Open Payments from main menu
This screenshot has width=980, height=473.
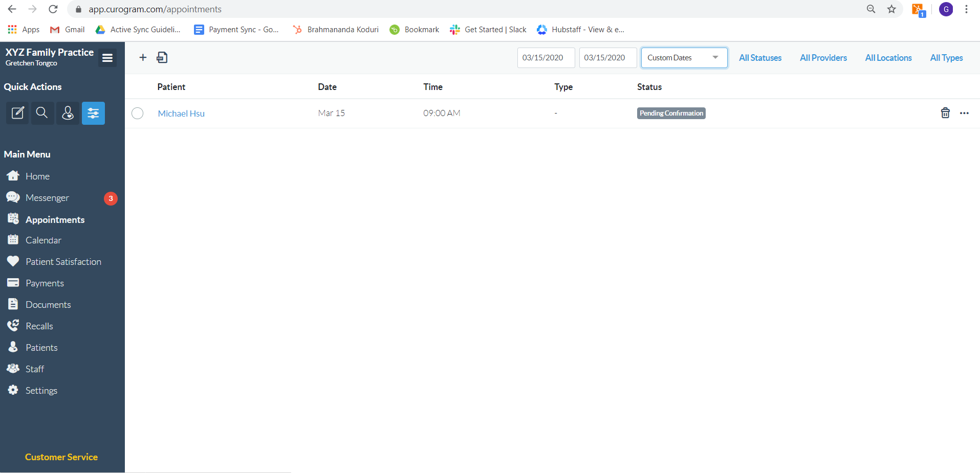(45, 283)
